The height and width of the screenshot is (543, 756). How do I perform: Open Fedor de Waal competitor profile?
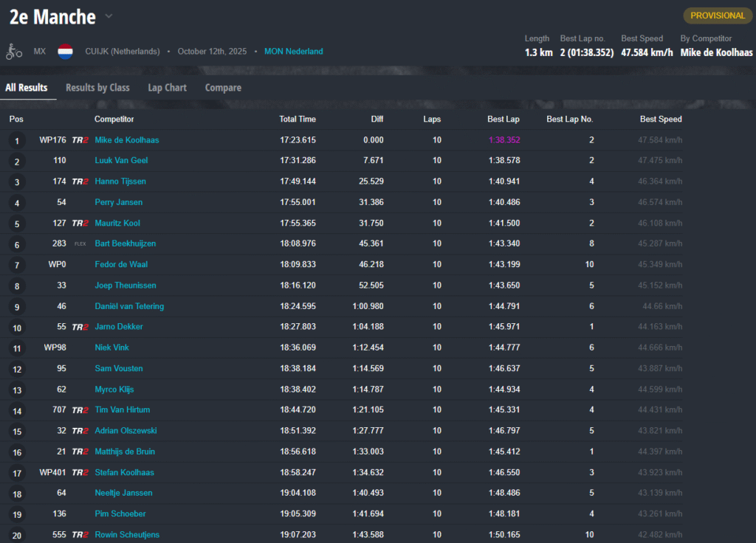(x=122, y=264)
